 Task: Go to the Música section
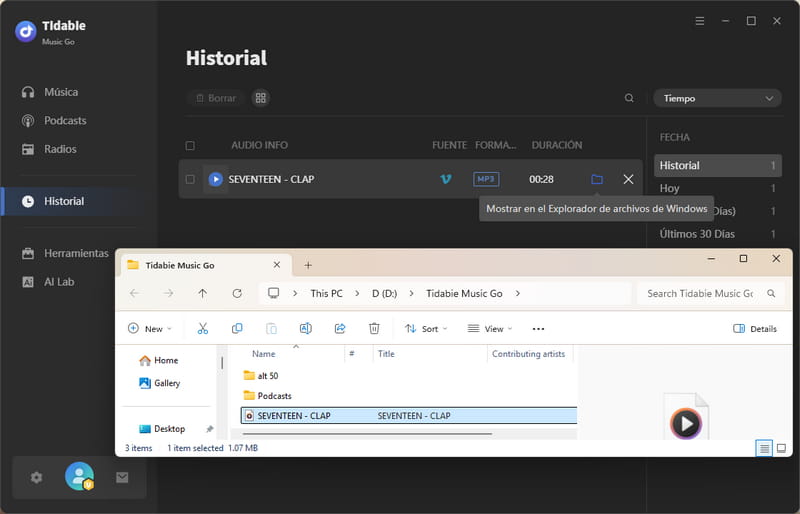coord(60,92)
